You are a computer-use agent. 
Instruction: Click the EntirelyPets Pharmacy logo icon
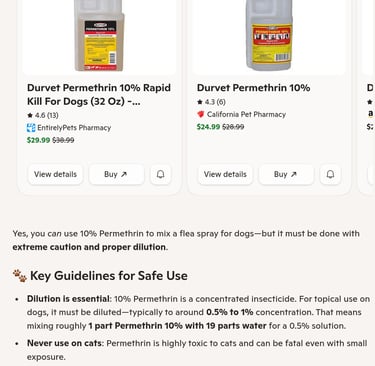click(31, 128)
